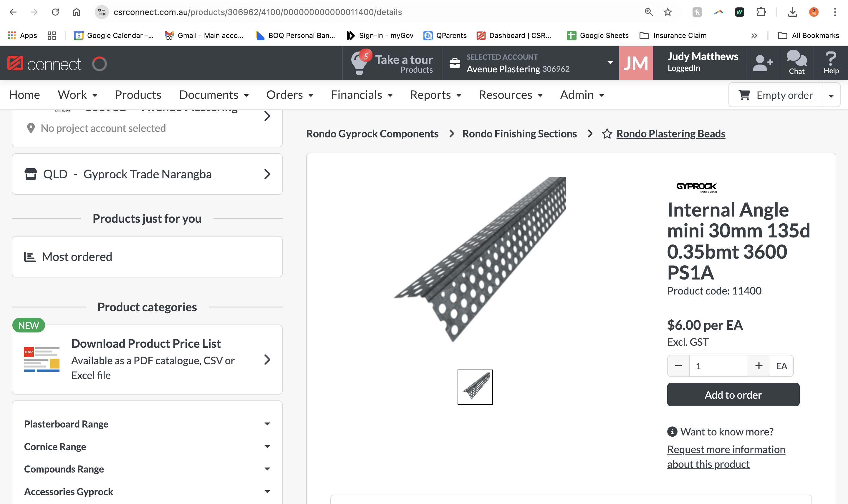Click the zoom magnifier icon in address bar

point(648,12)
